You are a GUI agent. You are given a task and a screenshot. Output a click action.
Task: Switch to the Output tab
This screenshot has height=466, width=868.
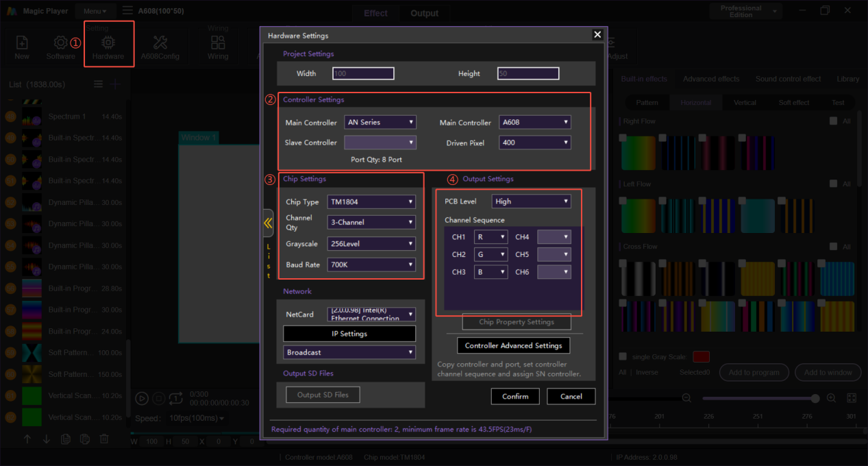point(425,13)
